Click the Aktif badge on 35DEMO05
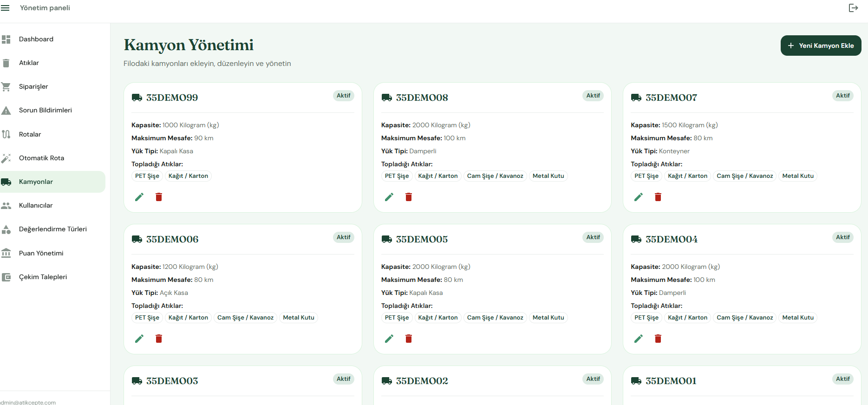Viewport: 868px width, 405px height. pyautogui.click(x=593, y=237)
